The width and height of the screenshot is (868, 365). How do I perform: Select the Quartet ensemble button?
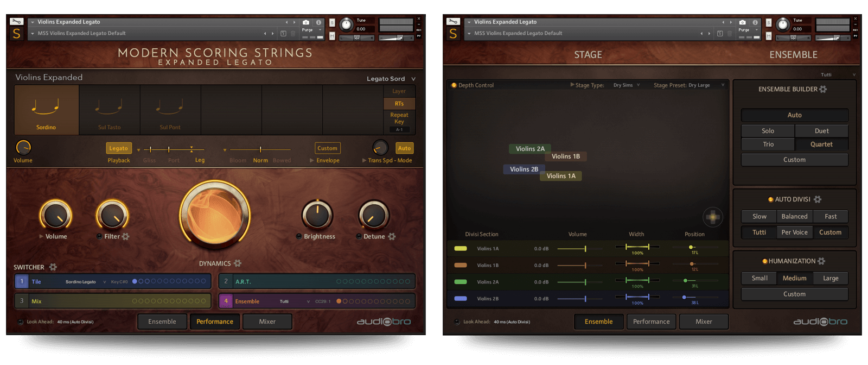click(821, 144)
